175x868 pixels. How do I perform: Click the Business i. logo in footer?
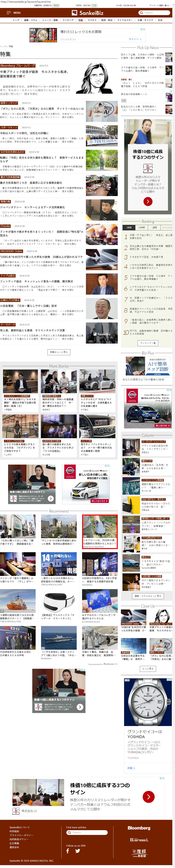139,840
